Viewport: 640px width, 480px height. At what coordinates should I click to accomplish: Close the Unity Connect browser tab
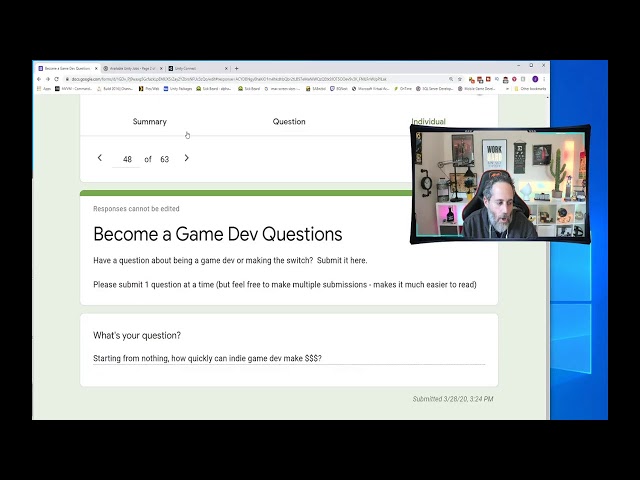[227, 69]
